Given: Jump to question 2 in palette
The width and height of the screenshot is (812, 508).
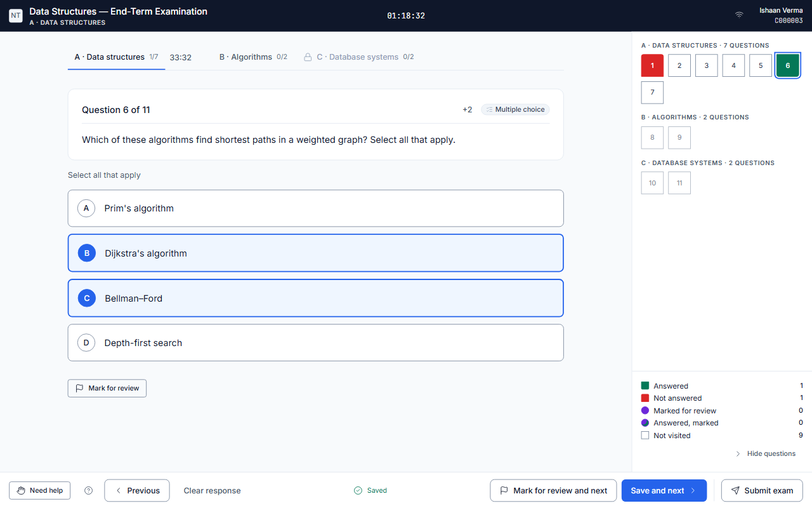Looking at the screenshot, I should (679, 65).
